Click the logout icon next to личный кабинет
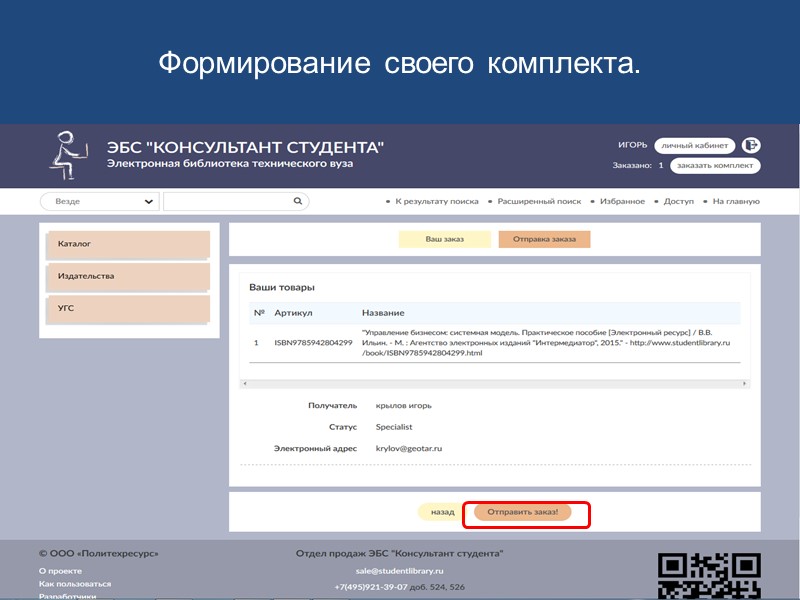This screenshot has height=600, width=800. tap(751, 145)
